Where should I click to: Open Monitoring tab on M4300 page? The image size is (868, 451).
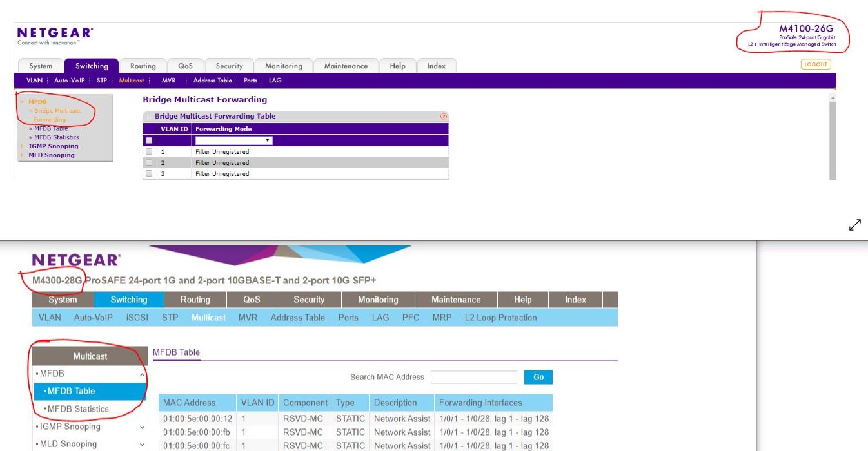point(378,300)
